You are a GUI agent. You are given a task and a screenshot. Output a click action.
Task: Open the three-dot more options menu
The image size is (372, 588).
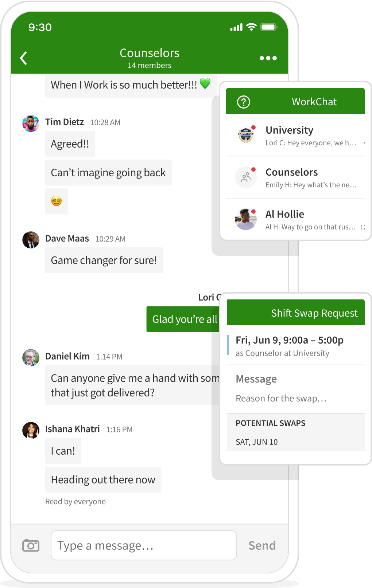pos(268,58)
